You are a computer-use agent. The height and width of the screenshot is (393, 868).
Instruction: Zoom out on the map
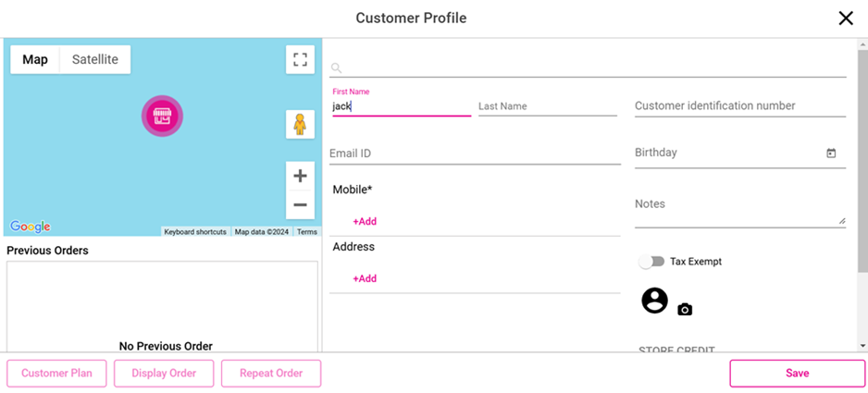point(300,204)
